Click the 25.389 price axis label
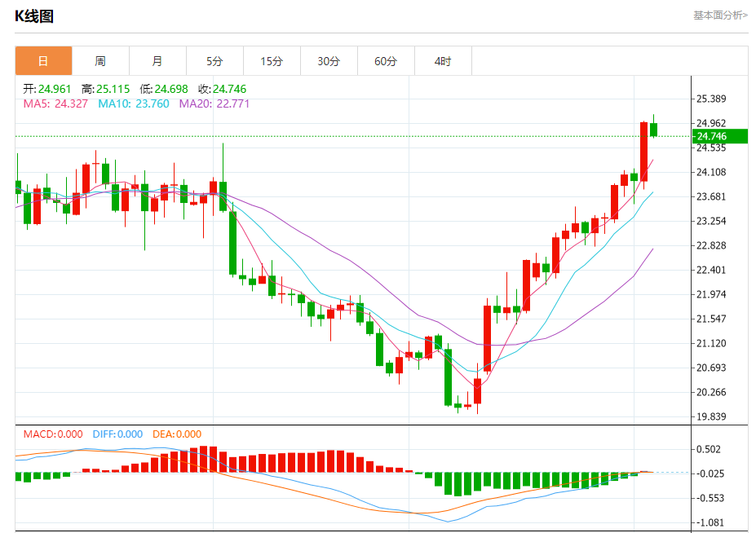Screen dimensions: 756x533 click(711, 99)
